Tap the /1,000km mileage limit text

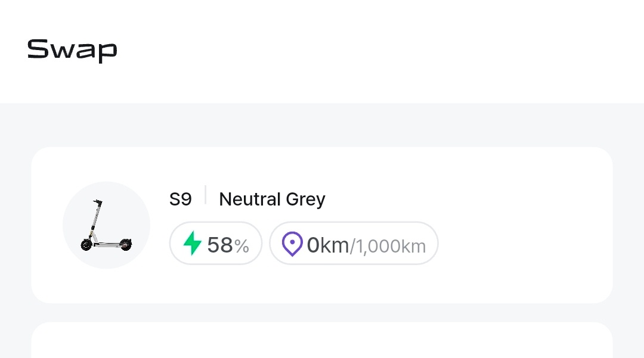click(x=388, y=246)
